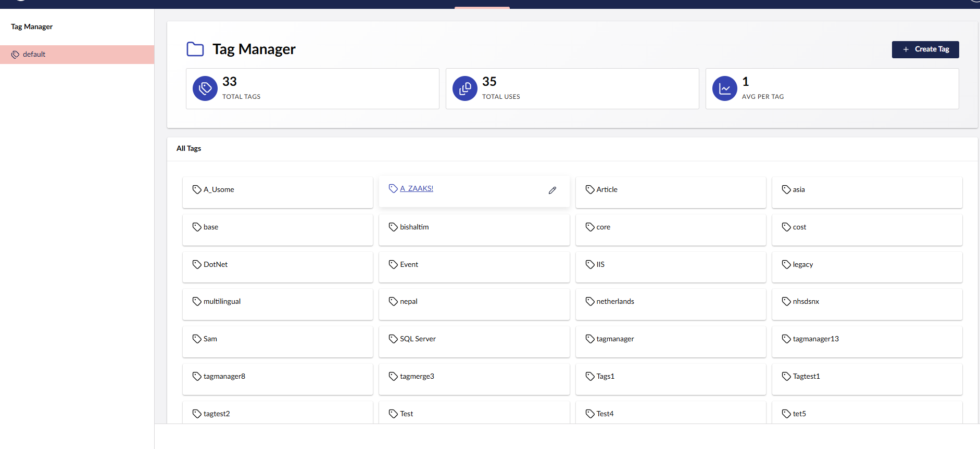This screenshot has height=449, width=980.
Task: Click the 35 Total Uses stat card
Action: click(x=572, y=88)
